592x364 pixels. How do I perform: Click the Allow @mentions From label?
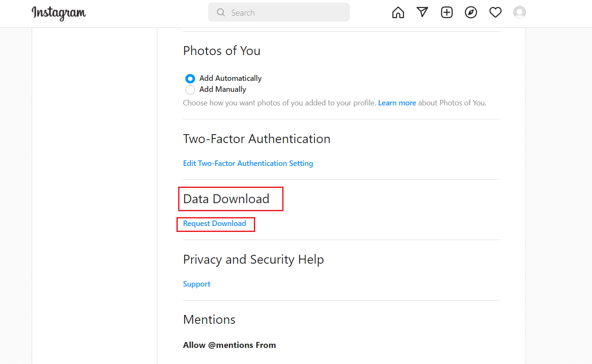pos(229,345)
